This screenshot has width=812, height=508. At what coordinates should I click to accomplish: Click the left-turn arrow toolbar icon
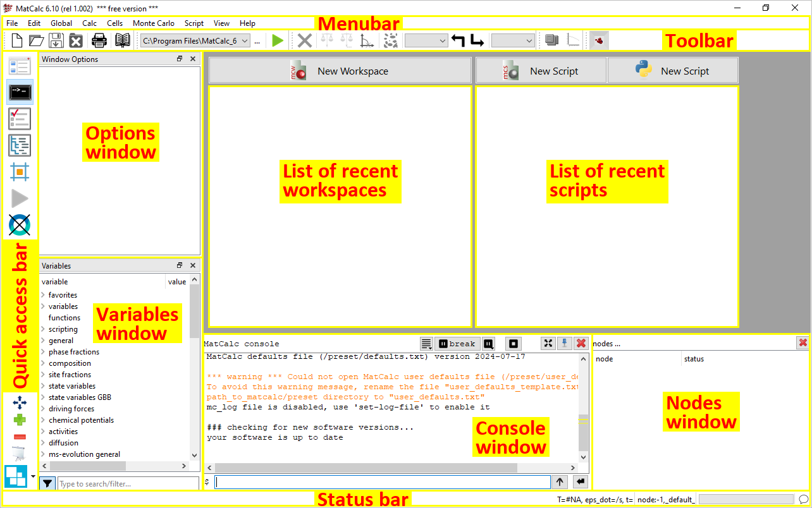point(458,41)
